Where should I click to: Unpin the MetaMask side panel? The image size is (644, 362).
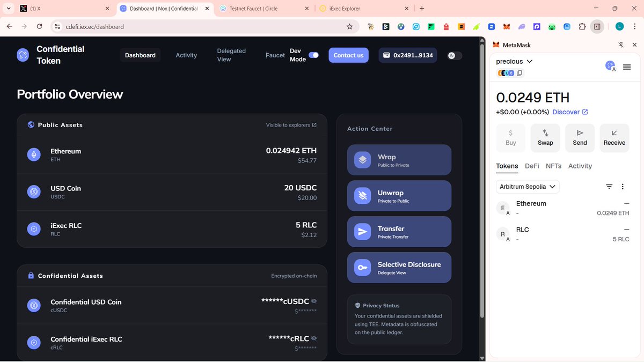[621, 45]
